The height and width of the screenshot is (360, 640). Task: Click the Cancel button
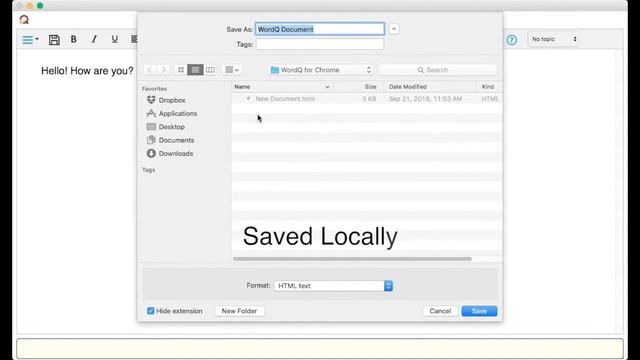(x=440, y=311)
